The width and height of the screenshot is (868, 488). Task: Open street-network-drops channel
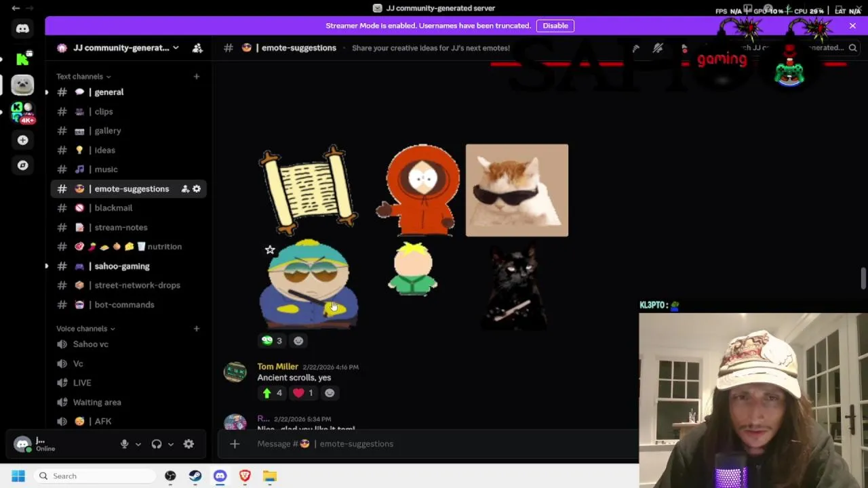point(129,285)
